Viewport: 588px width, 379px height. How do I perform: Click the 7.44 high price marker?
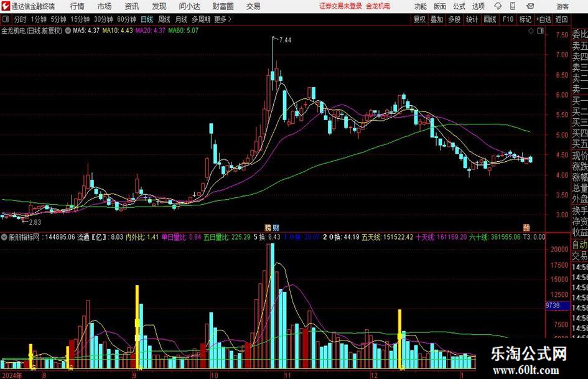pyautogui.click(x=285, y=40)
